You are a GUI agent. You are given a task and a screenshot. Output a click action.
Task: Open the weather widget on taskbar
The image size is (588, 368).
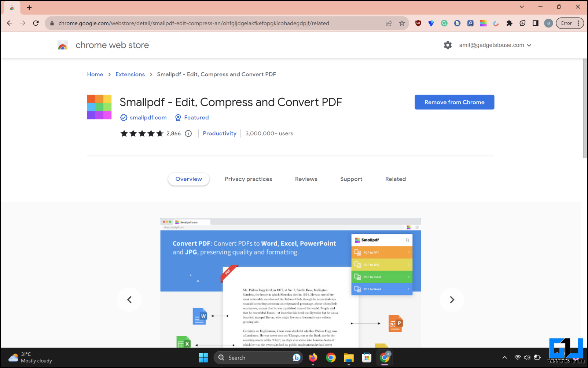(30, 357)
